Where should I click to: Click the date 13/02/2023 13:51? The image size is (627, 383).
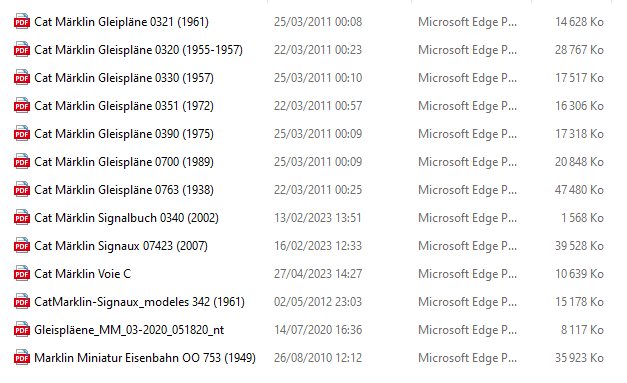pyautogui.click(x=317, y=217)
